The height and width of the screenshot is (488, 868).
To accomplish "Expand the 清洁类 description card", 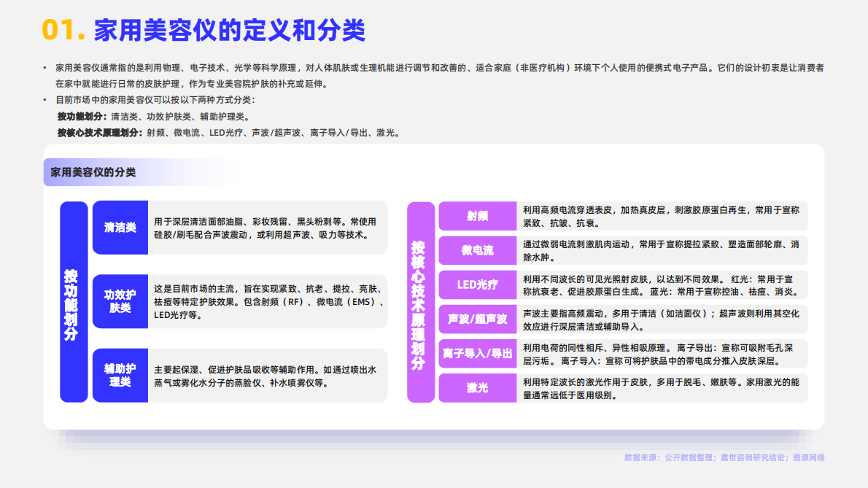I will pyautogui.click(x=266, y=227).
